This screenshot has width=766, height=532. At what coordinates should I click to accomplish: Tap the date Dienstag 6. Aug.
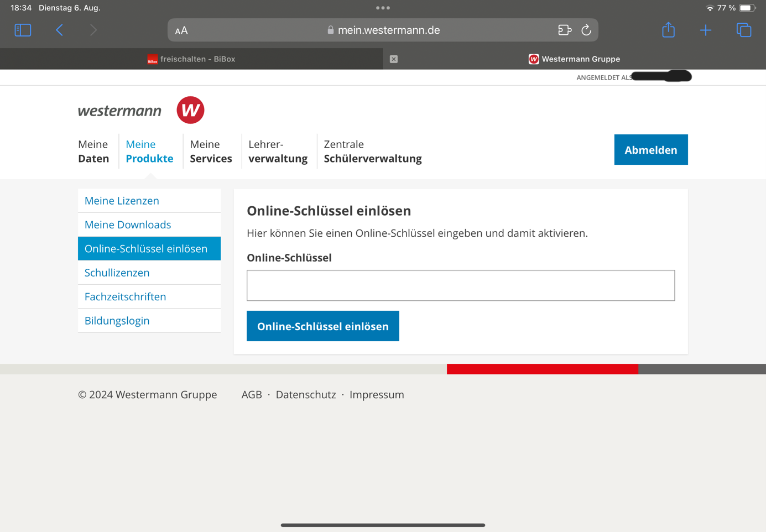point(70,8)
